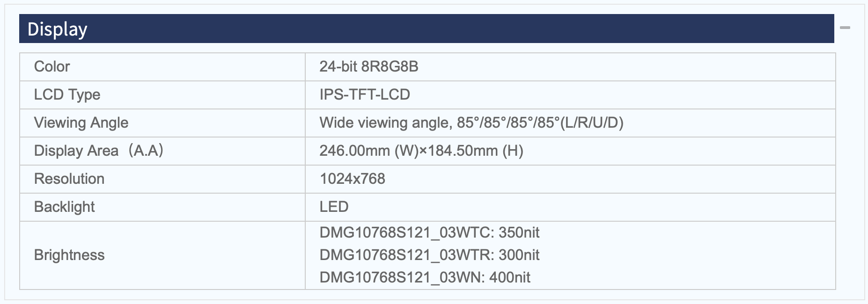
Task: Collapse the Display section with minus icon
Action: [845, 28]
